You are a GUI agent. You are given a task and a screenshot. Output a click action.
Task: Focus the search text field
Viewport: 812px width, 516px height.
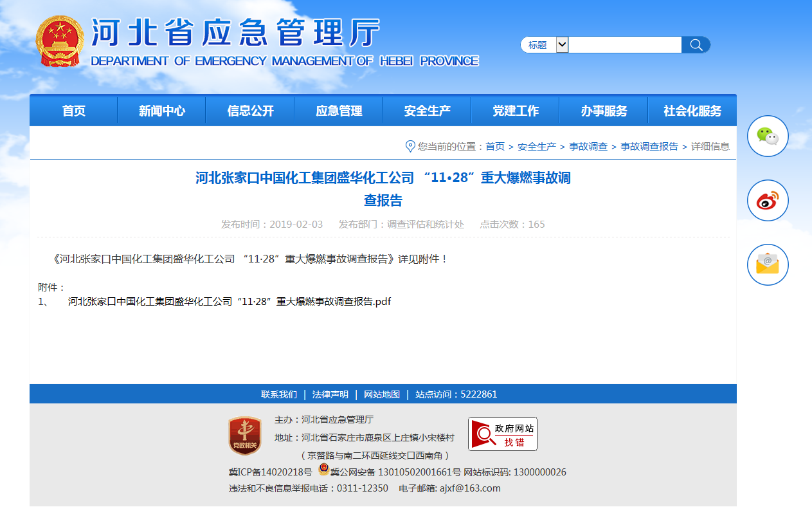coord(625,45)
